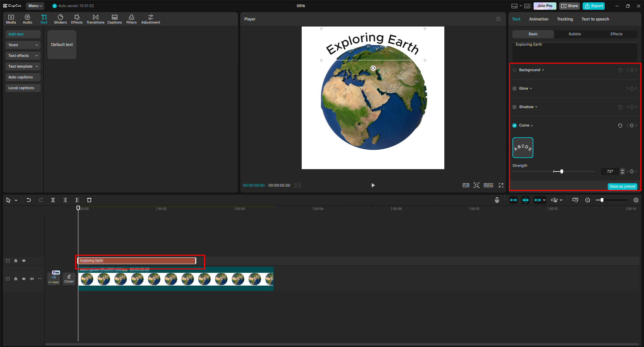Screen dimensions: 644x347
Task: Select the Default text thumbnail
Action: pos(62,44)
